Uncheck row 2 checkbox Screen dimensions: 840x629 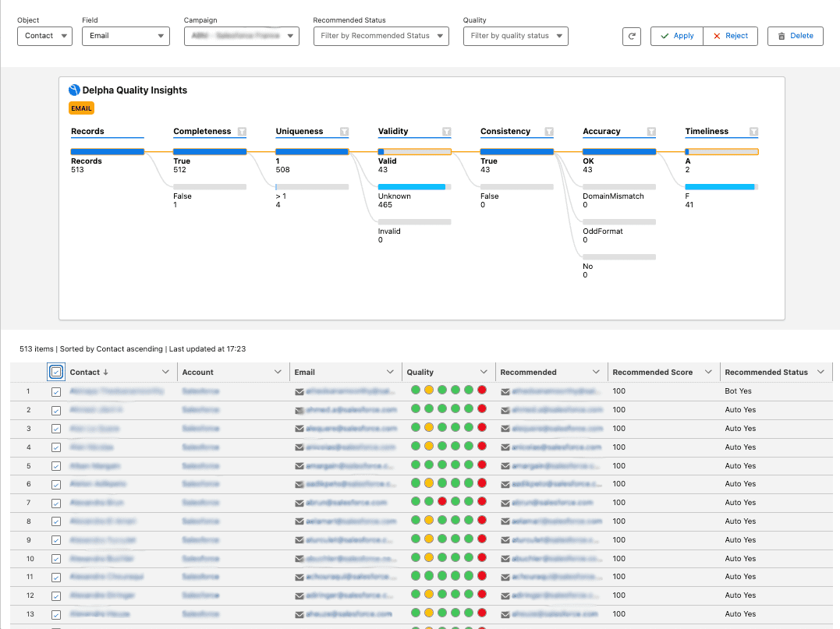[x=56, y=411]
